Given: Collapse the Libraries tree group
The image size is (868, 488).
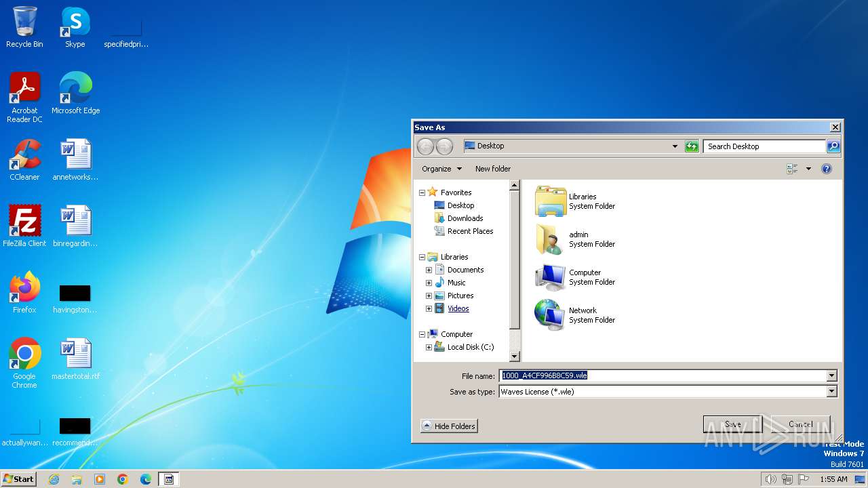Looking at the screenshot, I should click(422, 257).
